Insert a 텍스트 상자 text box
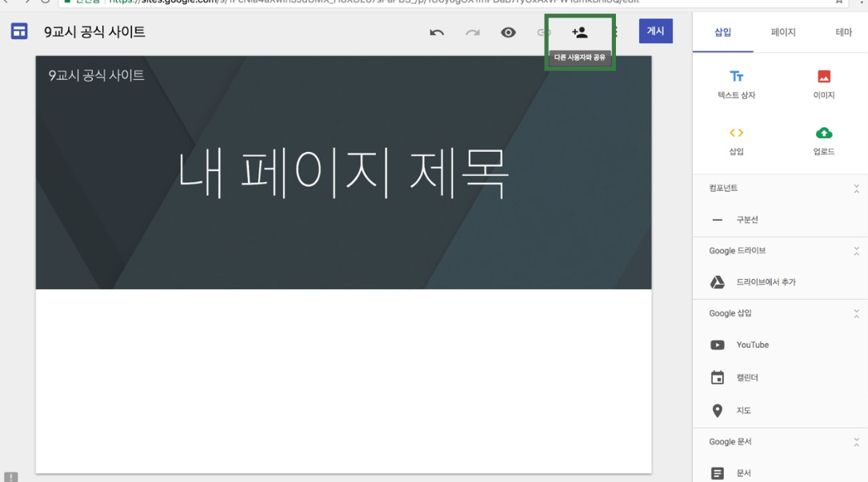Image resolution: width=868 pixels, height=482 pixels. click(x=736, y=84)
